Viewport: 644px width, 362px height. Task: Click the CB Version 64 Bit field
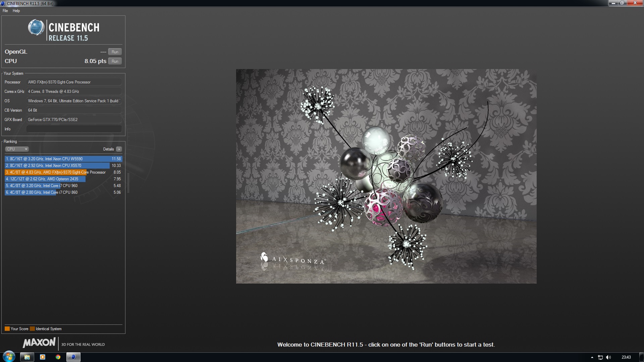coord(74,110)
